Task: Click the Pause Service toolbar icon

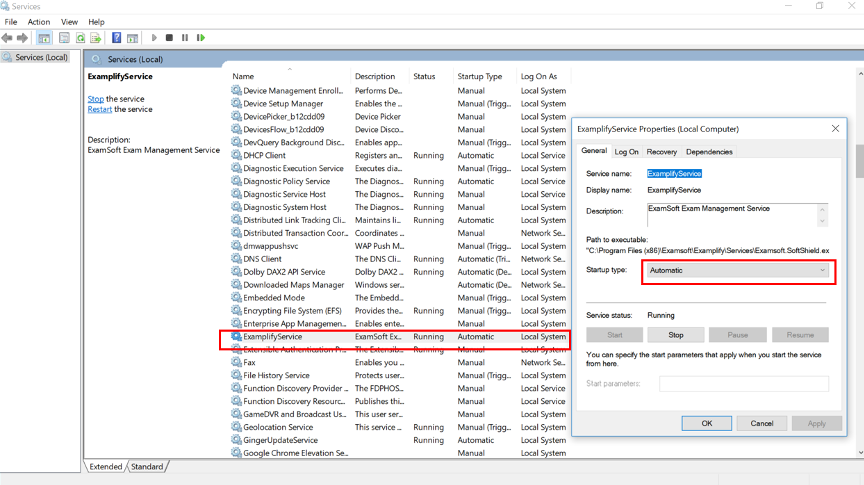Action: click(185, 37)
